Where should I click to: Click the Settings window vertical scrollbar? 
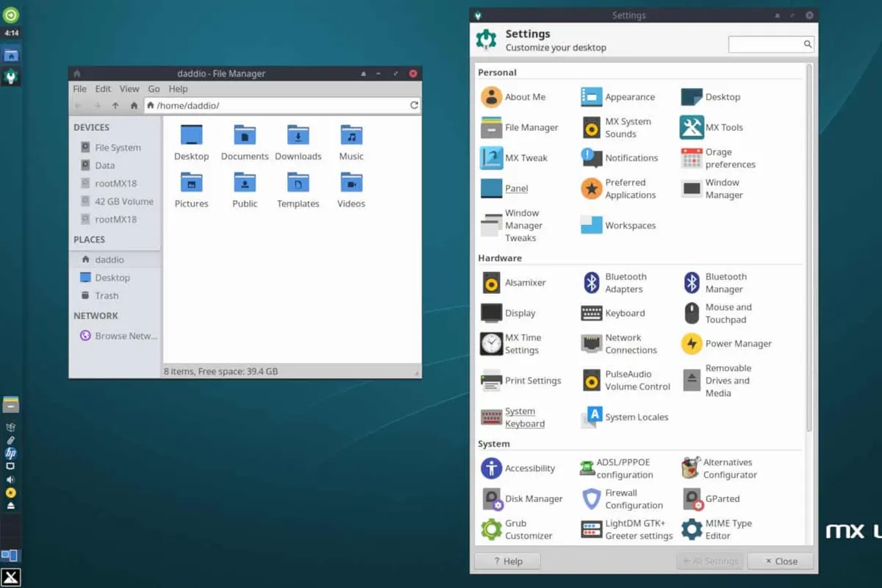pyautogui.click(x=809, y=250)
